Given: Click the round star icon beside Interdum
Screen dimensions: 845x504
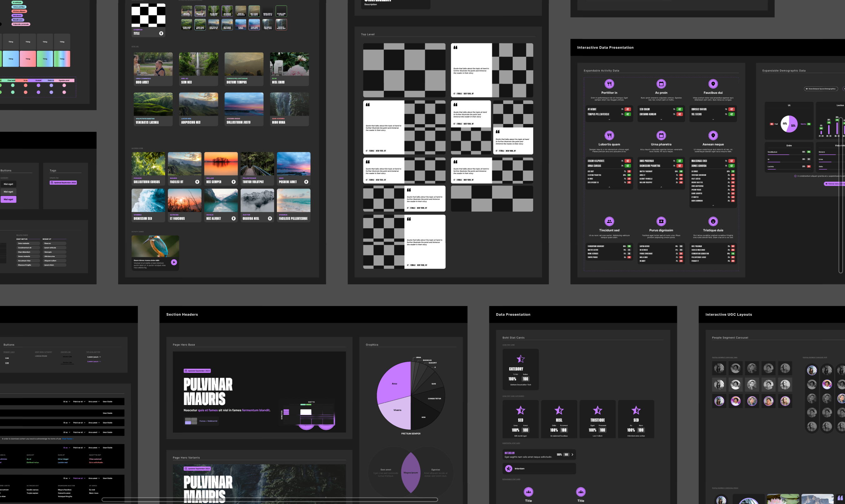Looking at the screenshot, I should pyautogui.click(x=509, y=469).
